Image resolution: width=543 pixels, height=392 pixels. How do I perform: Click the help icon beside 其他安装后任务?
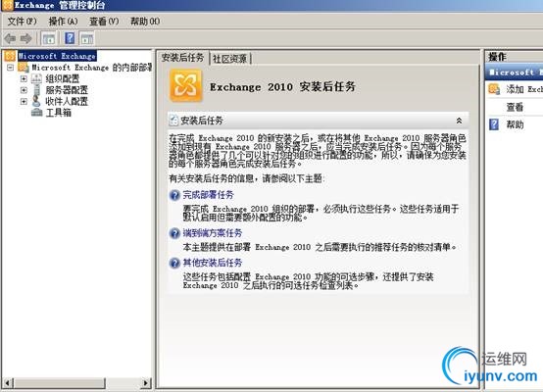click(174, 263)
